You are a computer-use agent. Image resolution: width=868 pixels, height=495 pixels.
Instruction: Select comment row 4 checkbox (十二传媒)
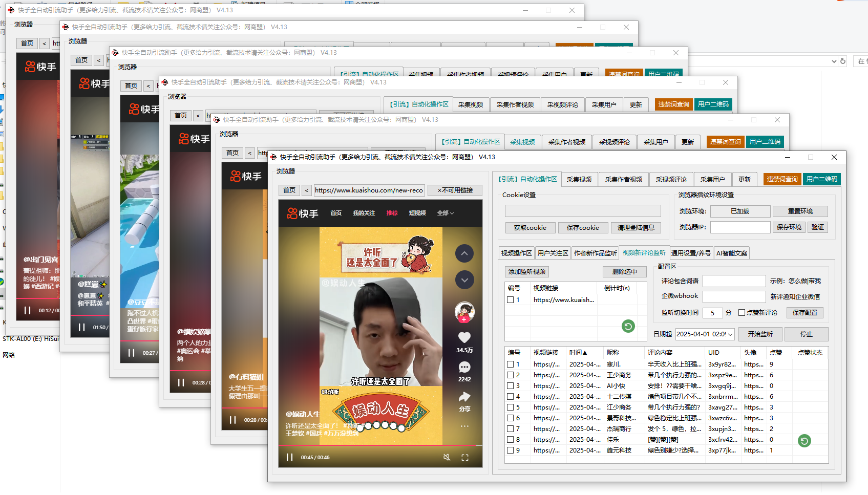(x=510, y=397)
